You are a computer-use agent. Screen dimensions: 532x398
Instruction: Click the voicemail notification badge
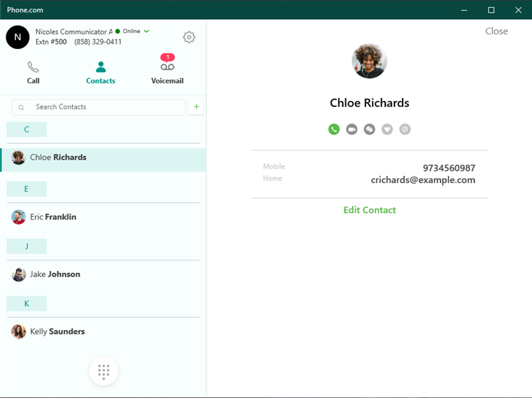[x=167, y=57]
